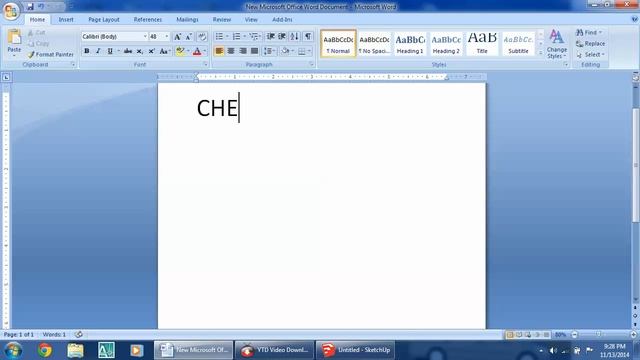Start a bulleted list

click(219, 37)
